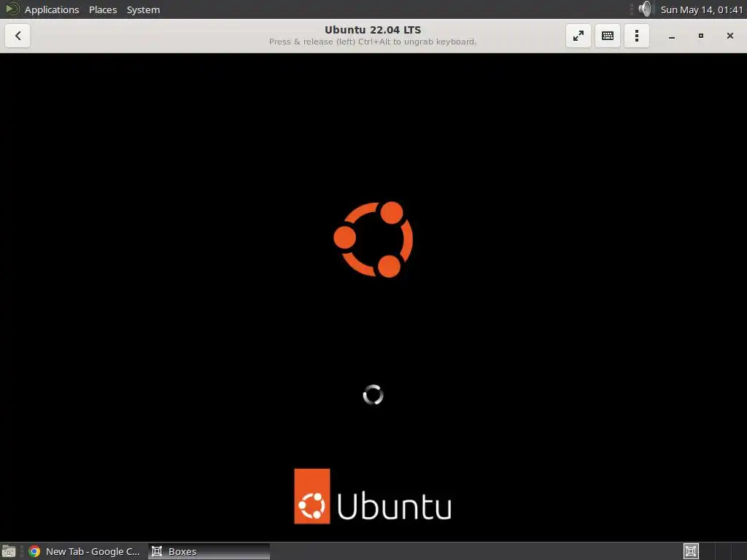Open the Places menu
Viewport: 747px width, 560px height.
tap(103, 9)
